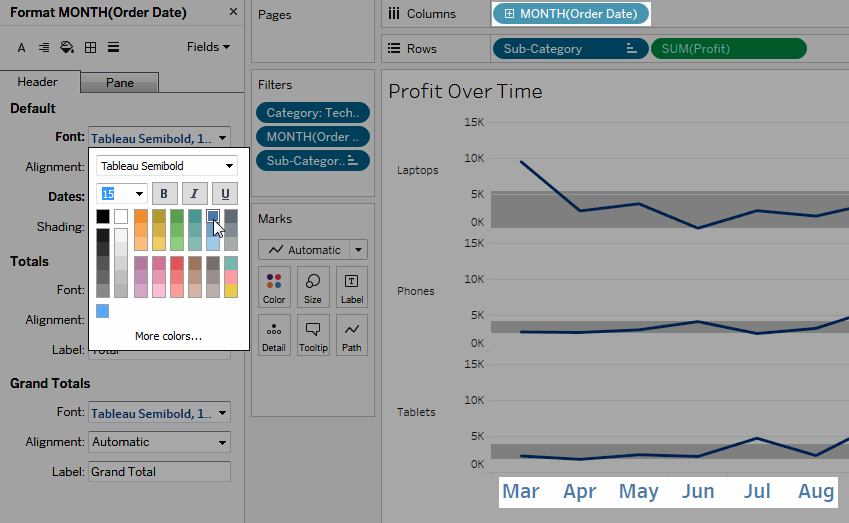Viewport: 849px width, 523px height.
Task: Open the Alignment formatting icon
Action: (x=44, y=48)
